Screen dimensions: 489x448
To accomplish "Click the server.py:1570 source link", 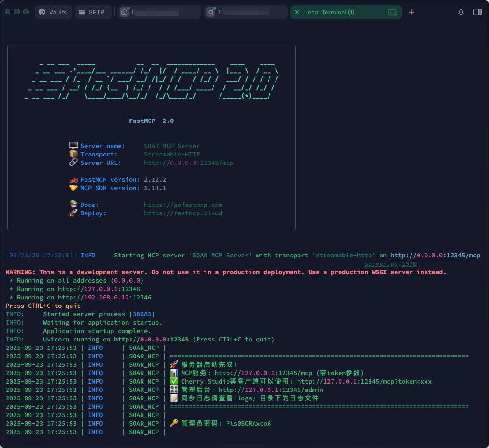I will tap(390, 264).
